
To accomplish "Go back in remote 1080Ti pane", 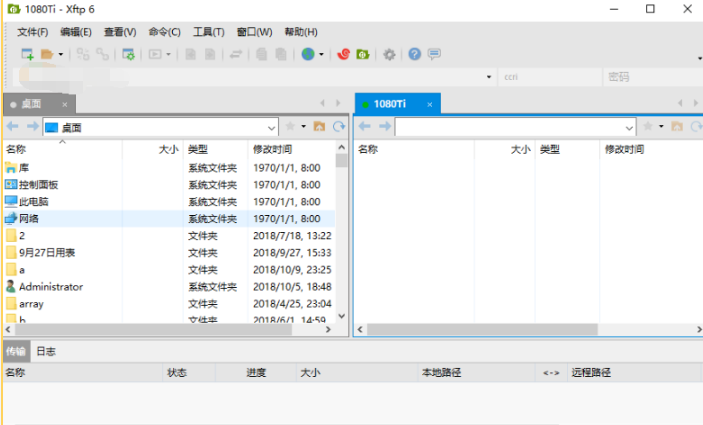I will pos(365,126).
